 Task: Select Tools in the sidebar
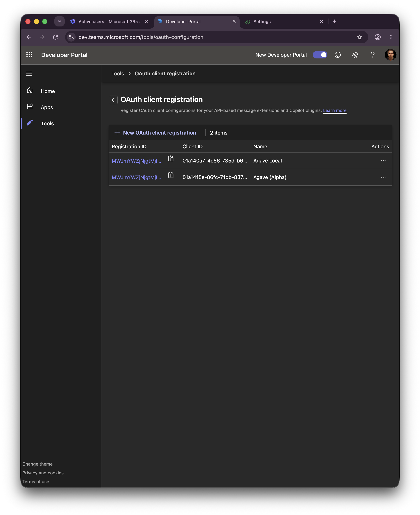pos(47,124)
